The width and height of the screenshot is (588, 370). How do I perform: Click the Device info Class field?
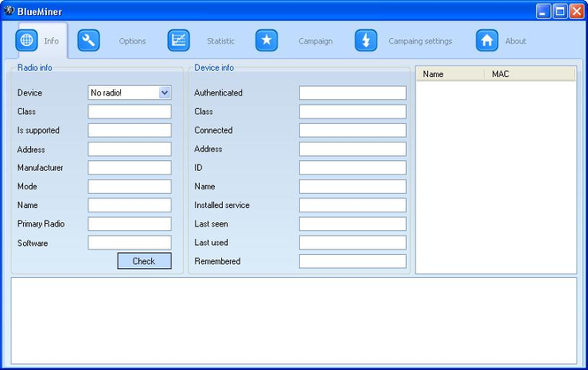(x=353, y=112)
